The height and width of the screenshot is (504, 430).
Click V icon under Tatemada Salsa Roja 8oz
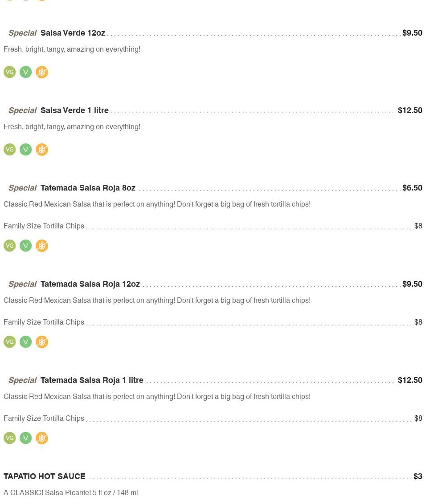click(26, 246)
